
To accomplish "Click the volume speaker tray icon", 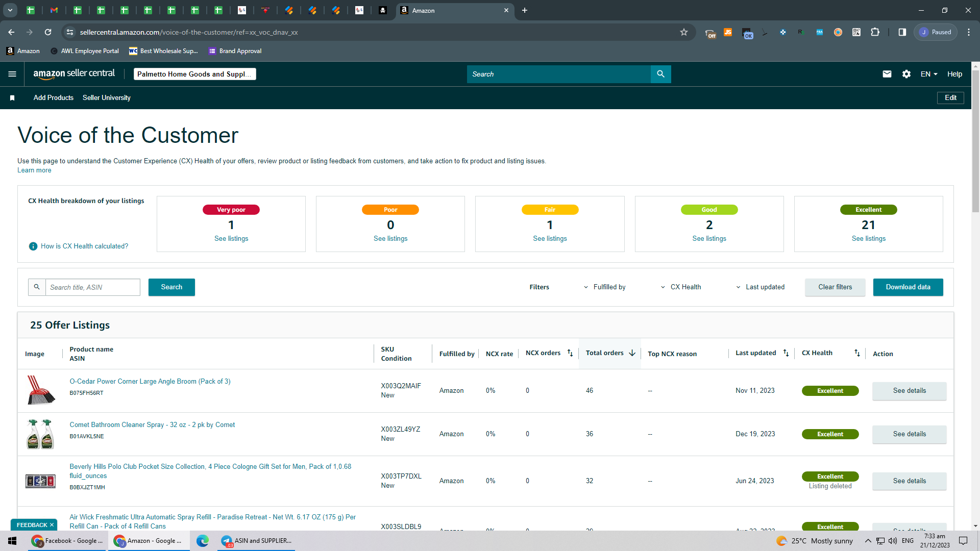I will [893, 541].
